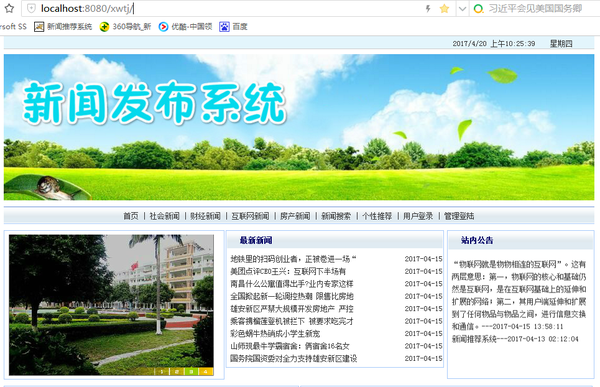600x387 pixels.
Task: Click the lightning bolt speed-mode icon
Action: tap(428, 8)
